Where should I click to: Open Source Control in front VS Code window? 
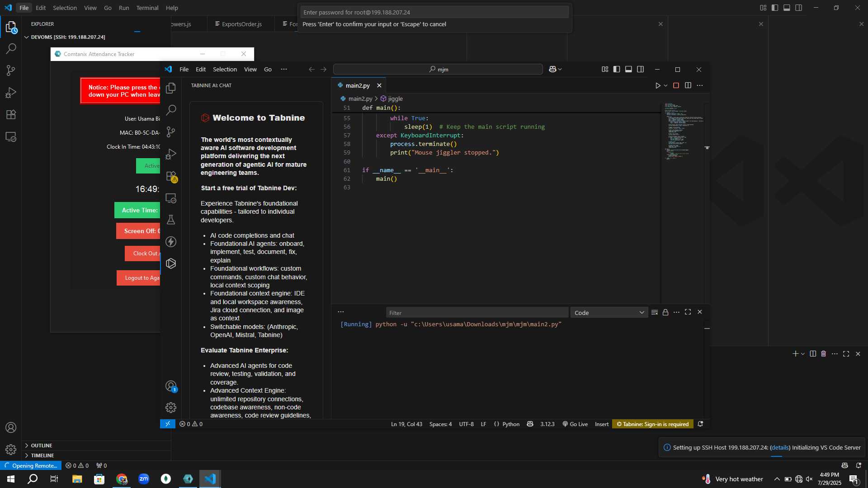click(x=171, y=132)
